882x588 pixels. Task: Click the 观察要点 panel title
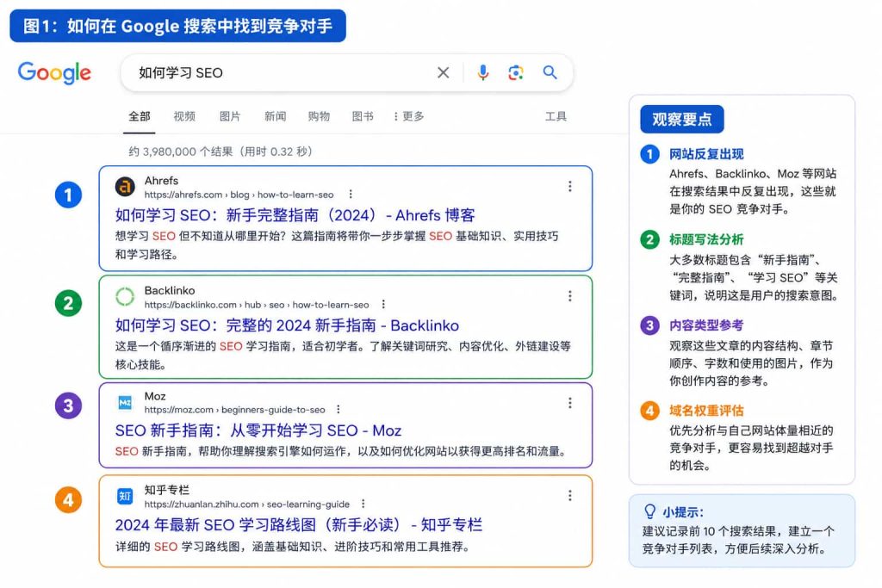682,119
